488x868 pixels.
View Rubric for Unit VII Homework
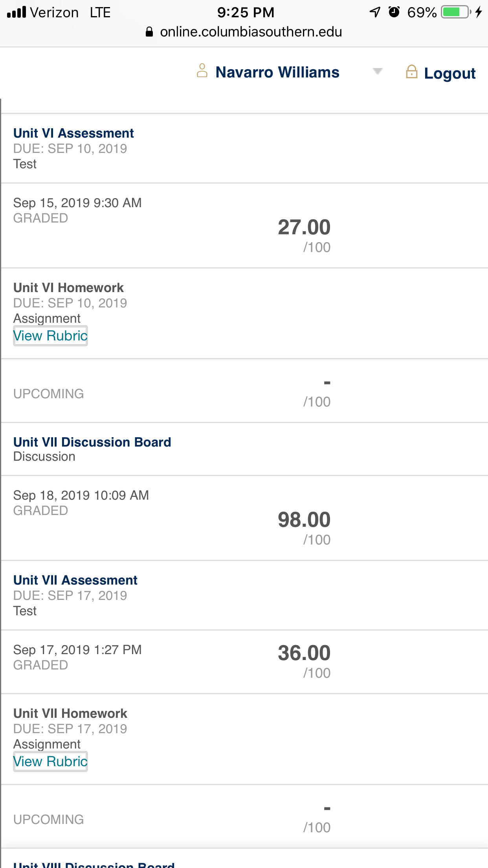click(x=50, y=761)
